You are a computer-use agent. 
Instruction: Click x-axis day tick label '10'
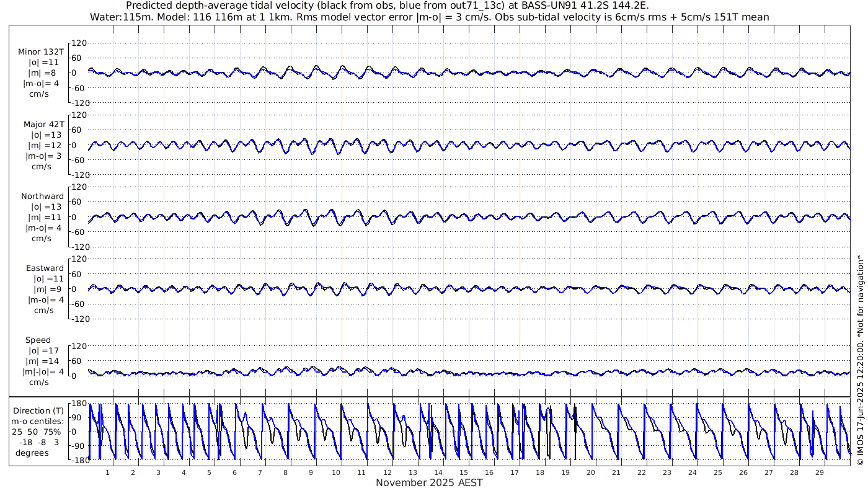(336, 472)
